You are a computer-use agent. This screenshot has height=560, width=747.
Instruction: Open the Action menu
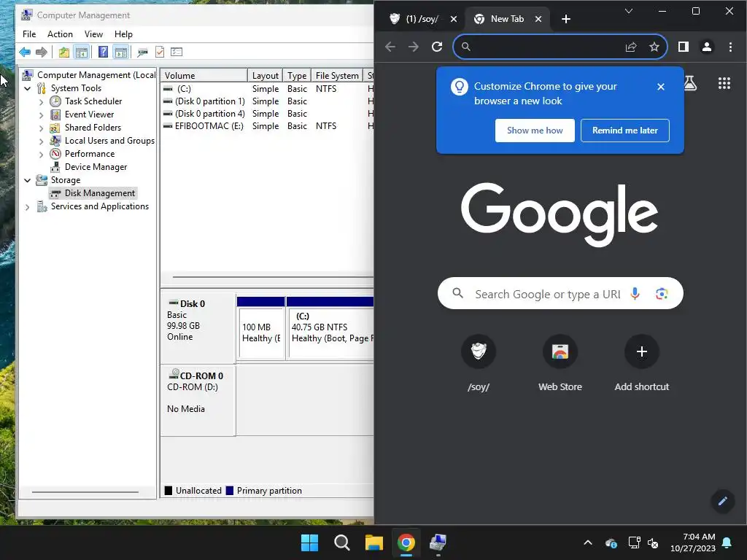(x=60, y=34)
